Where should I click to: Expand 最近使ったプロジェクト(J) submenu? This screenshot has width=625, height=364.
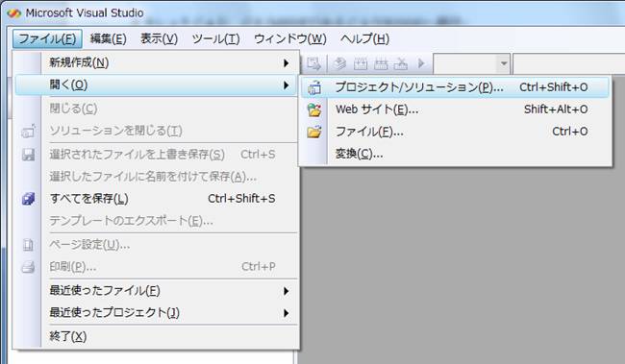click(156, 313)
